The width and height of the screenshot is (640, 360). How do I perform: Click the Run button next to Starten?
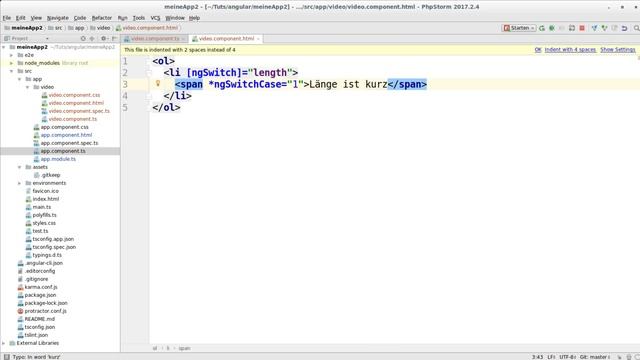pos(542,28)
